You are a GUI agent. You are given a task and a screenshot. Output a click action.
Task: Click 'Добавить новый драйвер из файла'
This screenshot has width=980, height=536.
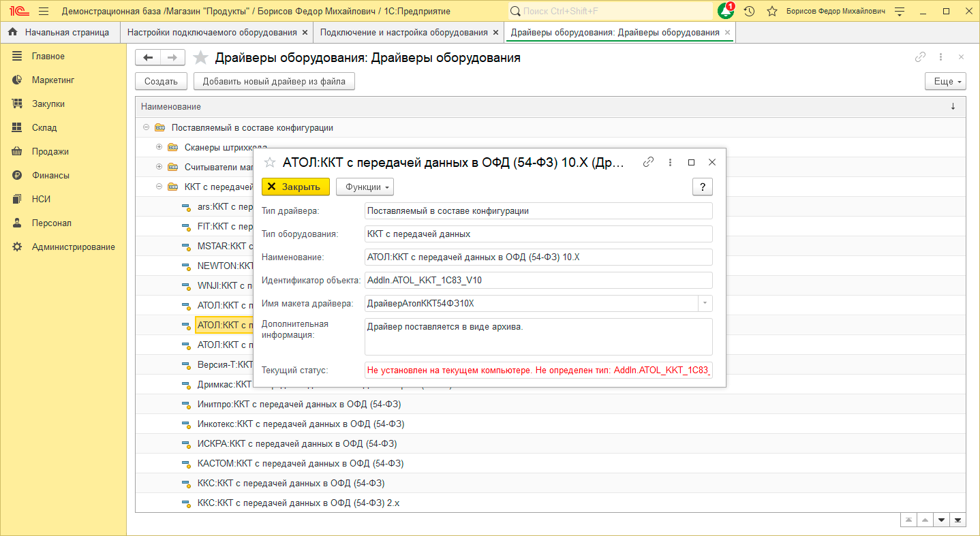coord(274,81)
